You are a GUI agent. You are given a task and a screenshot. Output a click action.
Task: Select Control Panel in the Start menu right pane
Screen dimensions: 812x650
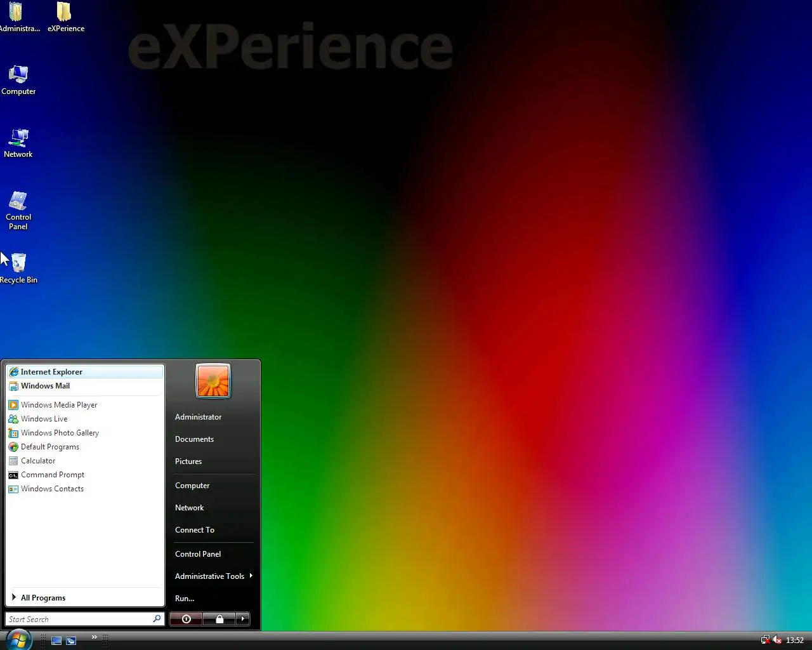point(213,554)
